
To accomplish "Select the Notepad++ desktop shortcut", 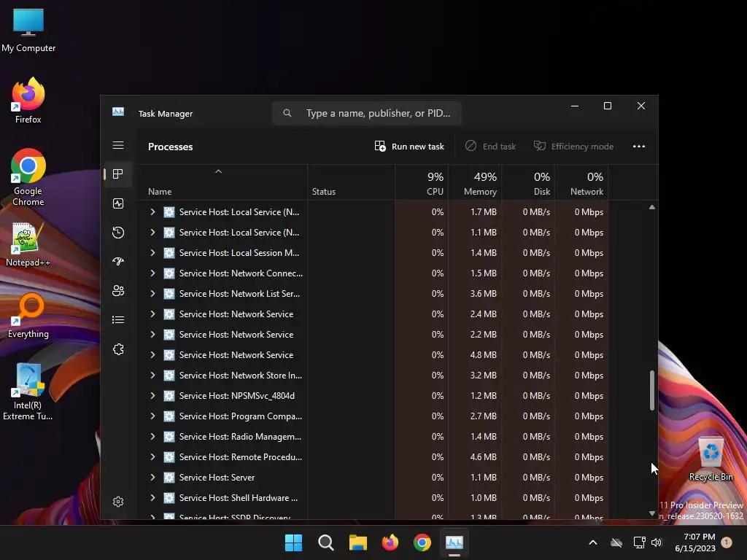I will (28, 245).
